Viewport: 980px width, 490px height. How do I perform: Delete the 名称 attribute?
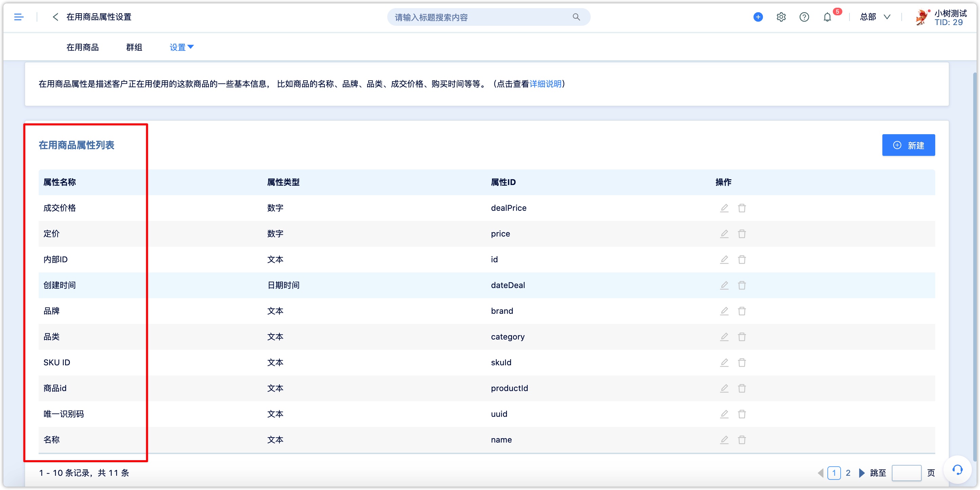coord(742,440)
